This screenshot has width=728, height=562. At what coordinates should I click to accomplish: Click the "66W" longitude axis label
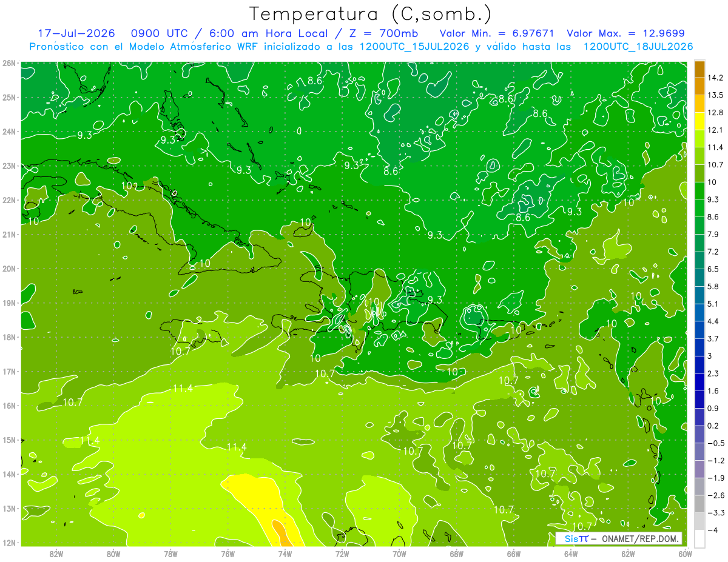tap(514, 554)
